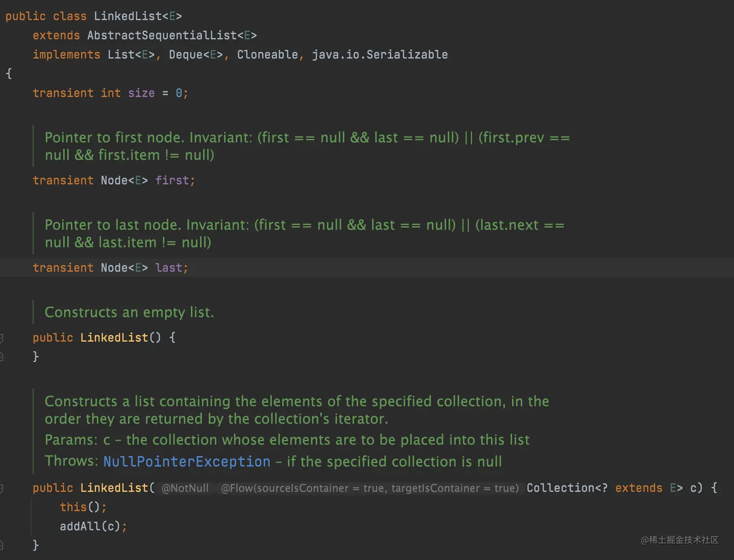734x560 pixels.
Task: Click the LinkedList class name in the declaration
Action: tap(128, 16)
